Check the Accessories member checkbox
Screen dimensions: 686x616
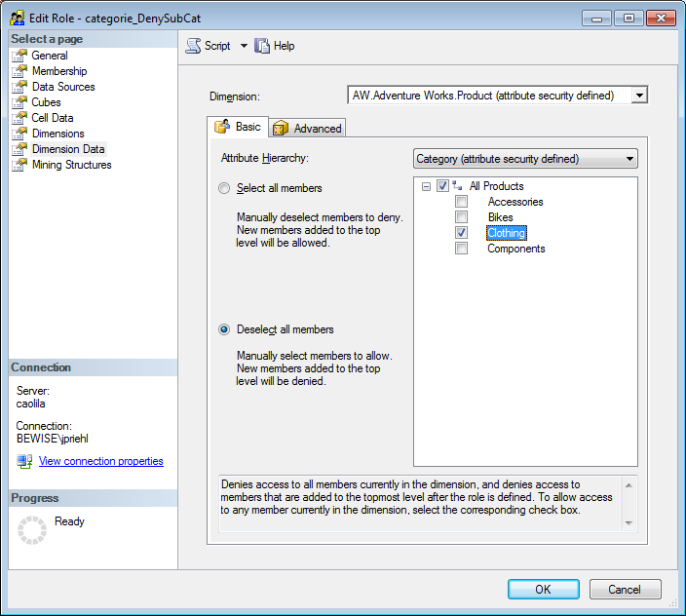point(462,202)
